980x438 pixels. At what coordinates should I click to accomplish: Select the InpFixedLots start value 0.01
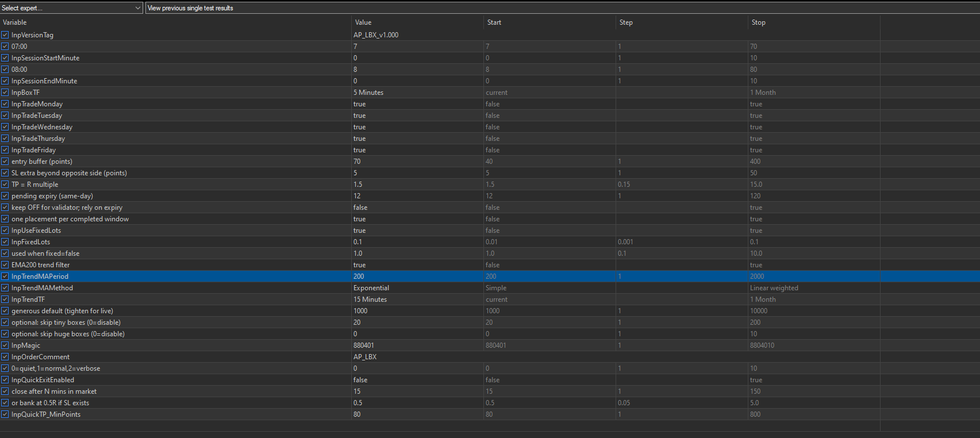click(x=492, y=242)
